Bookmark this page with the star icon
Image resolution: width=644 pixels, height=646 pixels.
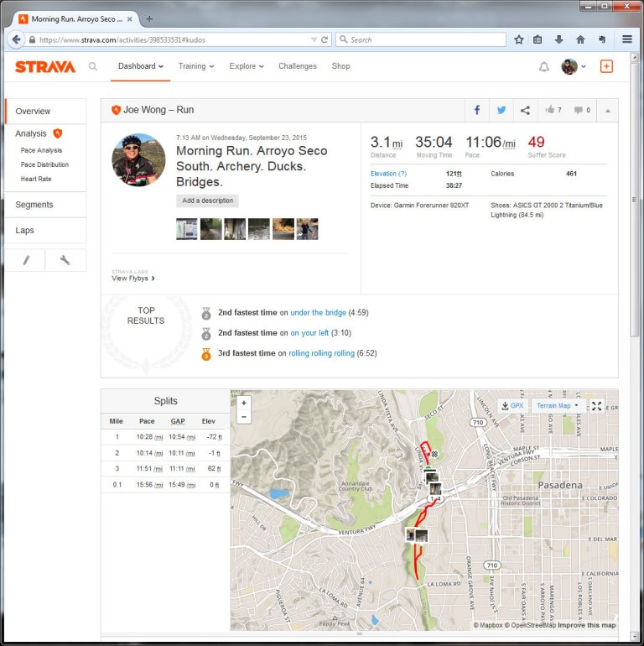519,39
